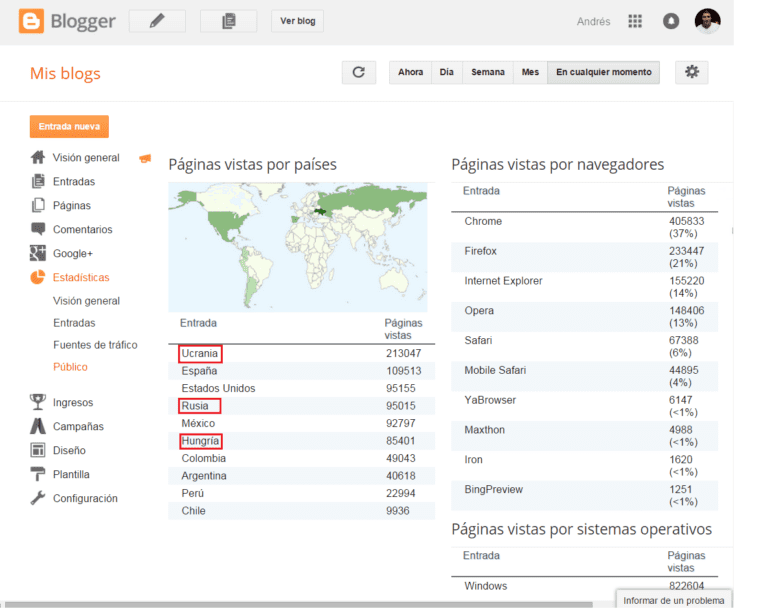Open notifications bell icon

(671, 21)
